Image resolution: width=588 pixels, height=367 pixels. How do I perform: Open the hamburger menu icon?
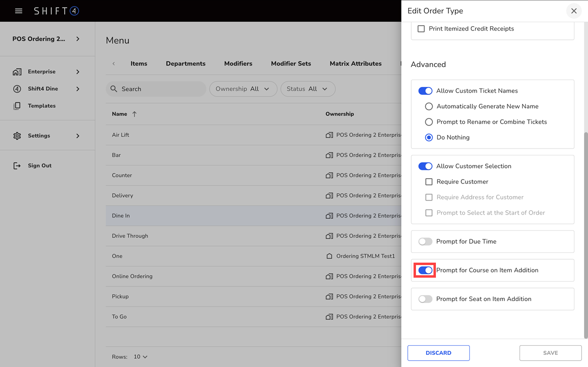(18, 11)
